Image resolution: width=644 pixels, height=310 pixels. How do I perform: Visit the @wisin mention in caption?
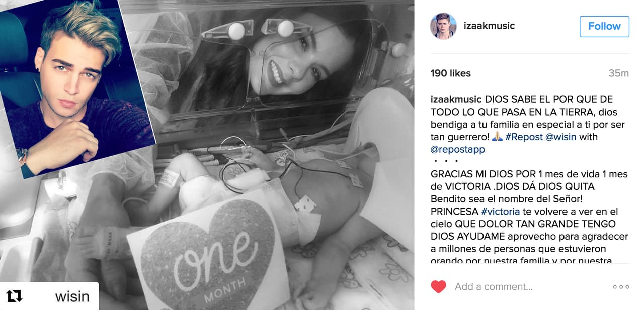pos(560,137)
